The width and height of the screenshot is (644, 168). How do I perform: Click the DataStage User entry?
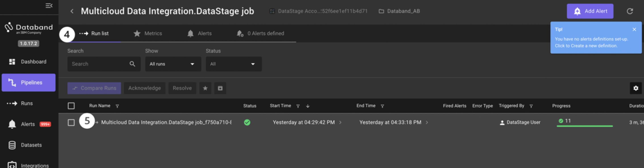pos(520,122)
